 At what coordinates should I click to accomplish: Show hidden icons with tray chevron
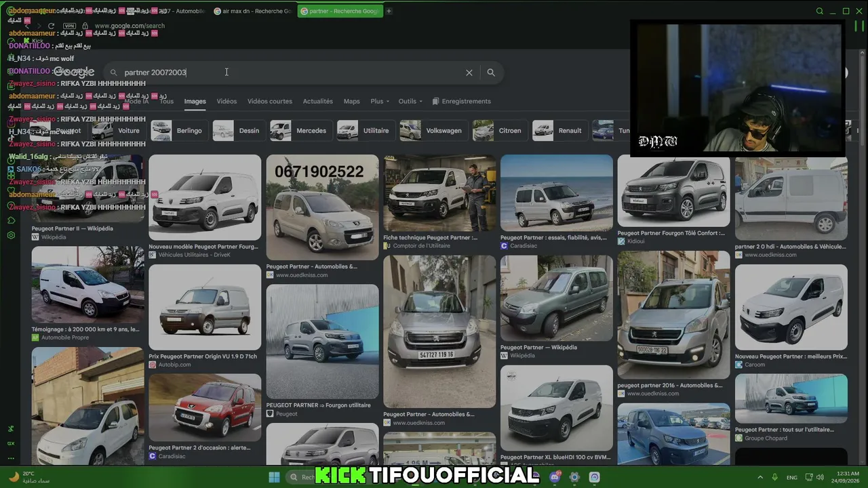(759, 477)
